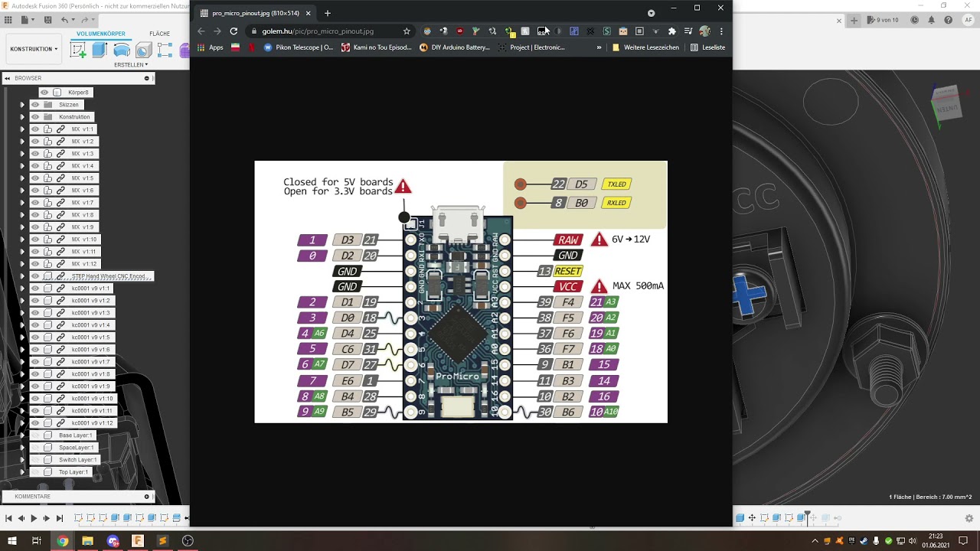This screenshot has width=980, height=551.
Task: Hide the MX v1:6 component
Action: (34, 191)
